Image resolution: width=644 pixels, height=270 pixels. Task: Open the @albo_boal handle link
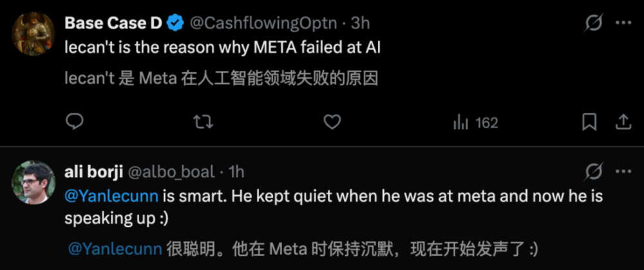click(x=172, y=171)
